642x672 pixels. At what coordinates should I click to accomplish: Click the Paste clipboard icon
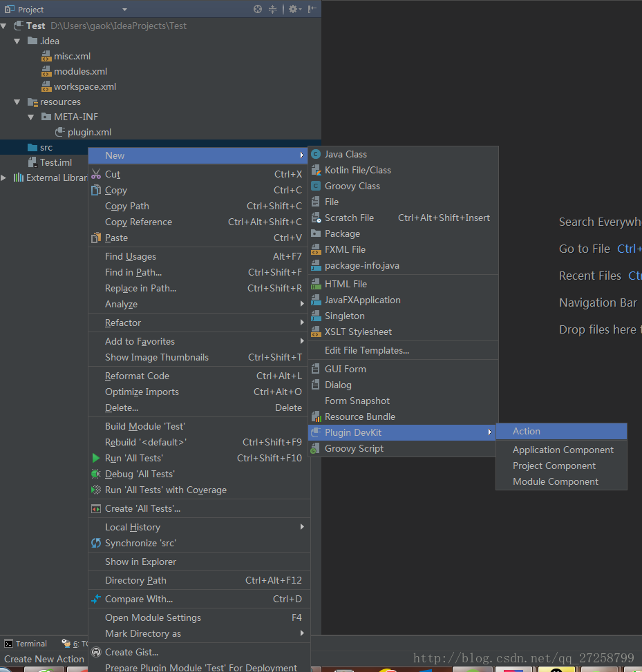(x=96, y=238)
